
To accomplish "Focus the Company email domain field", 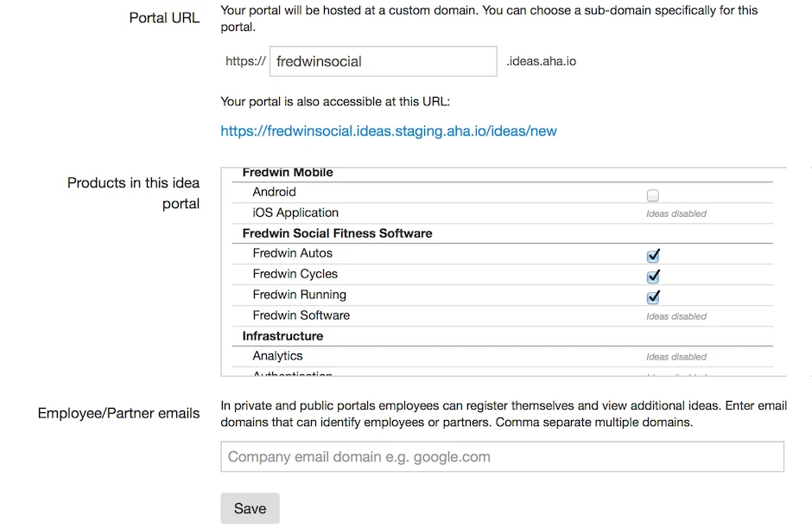I will tap(502, 456).
